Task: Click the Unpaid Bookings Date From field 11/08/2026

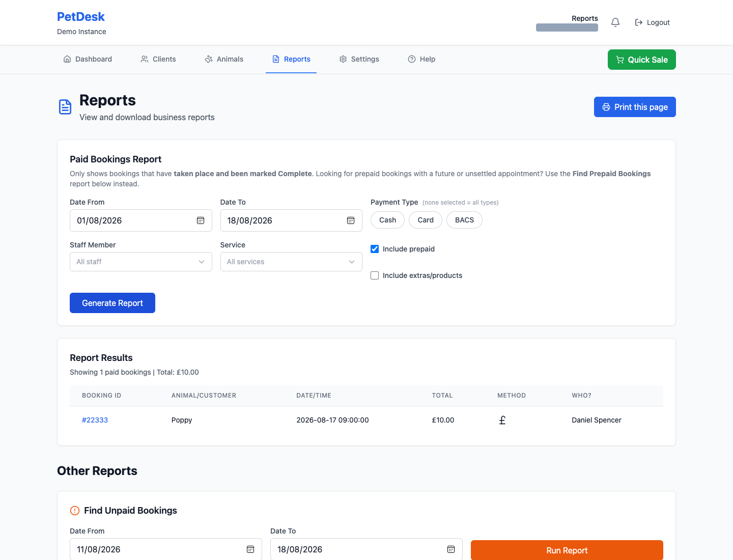Action: pos(166,549)
